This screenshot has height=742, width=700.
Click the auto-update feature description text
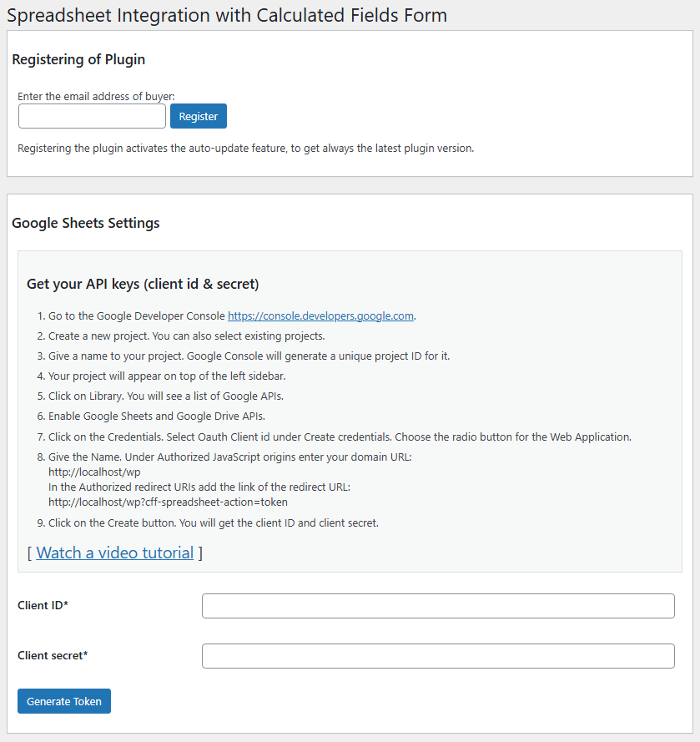(246, 148)
